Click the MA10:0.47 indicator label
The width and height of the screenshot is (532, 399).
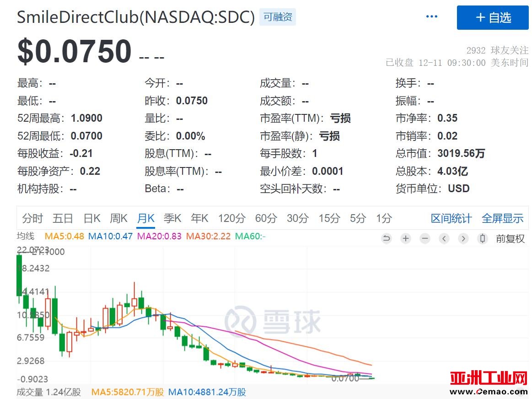(x=110, y=236)
